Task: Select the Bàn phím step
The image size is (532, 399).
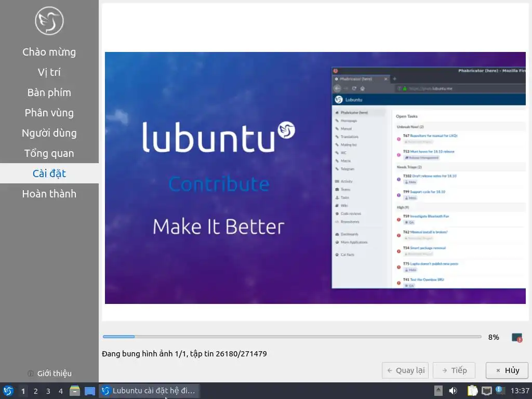Action: tap(49, 92)
